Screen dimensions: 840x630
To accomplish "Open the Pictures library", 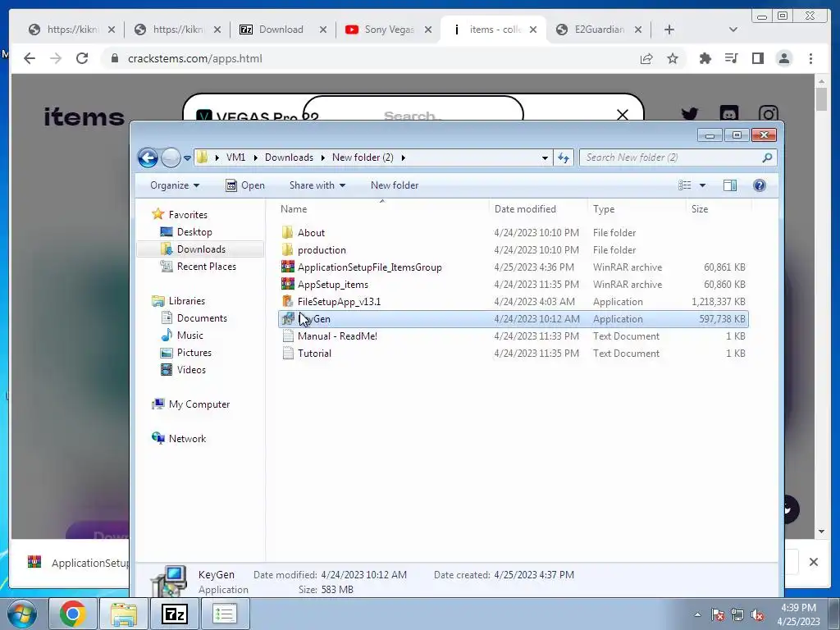I will [x=194, y=353].
